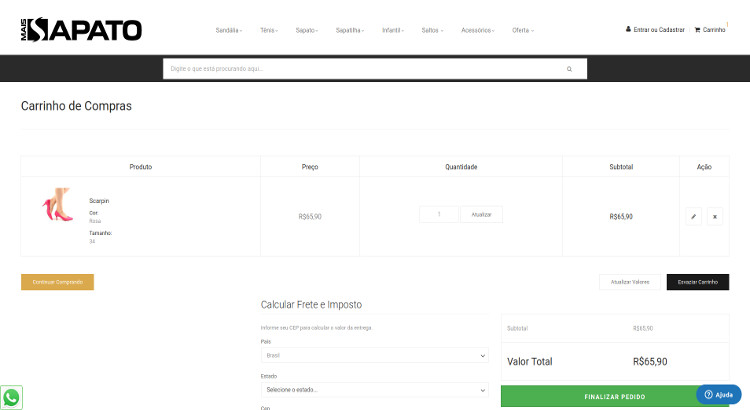Open WhatsApp chat icon
Image resolution: width=750 pixels, height=410 pixels.
click(x=11, y=397)
